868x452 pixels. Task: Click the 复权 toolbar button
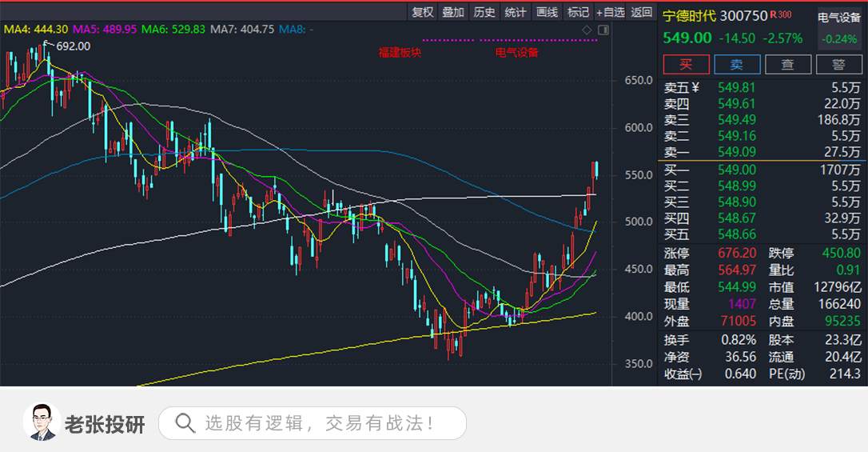click(423, 12)
